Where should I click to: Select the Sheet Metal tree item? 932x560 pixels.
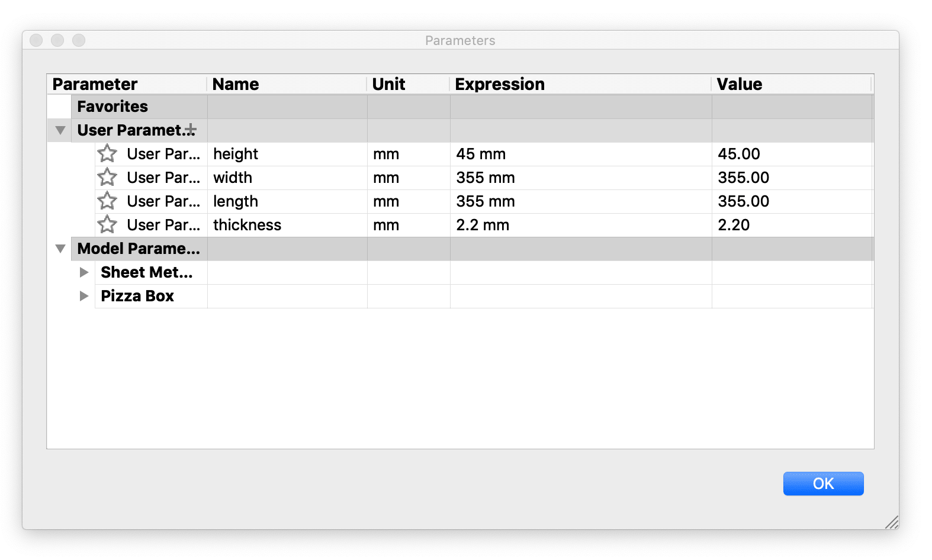(x=147, y=272)
